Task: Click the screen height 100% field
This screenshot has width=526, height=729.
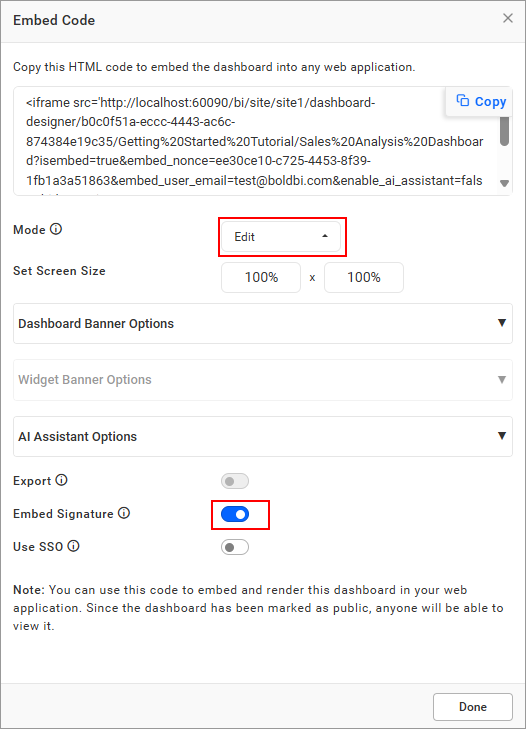Action: [364, 278]
